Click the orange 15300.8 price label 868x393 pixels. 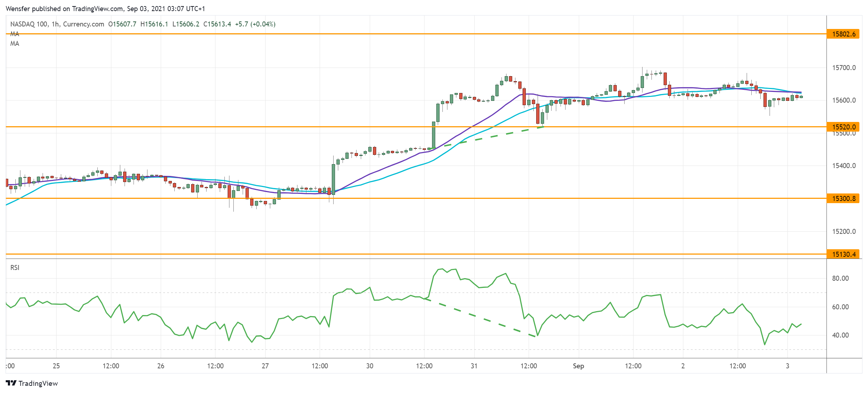click(x=843, y=198)
